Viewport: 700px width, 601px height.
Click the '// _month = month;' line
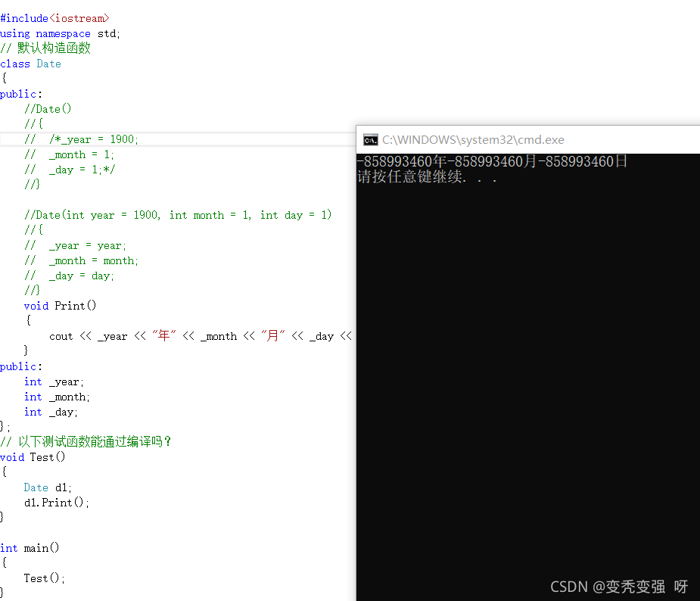81,260
